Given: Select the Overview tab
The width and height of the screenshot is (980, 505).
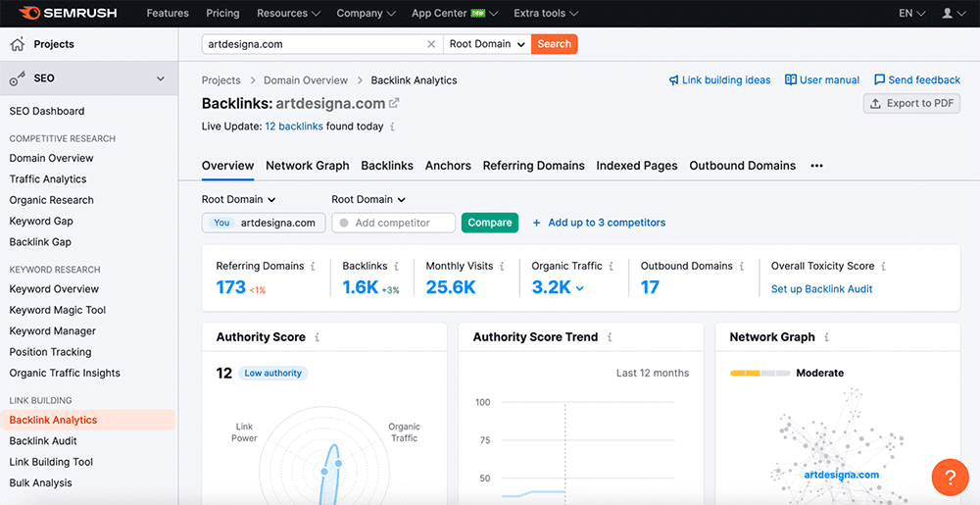Looking at the screenshot, I should click(228, 167).
